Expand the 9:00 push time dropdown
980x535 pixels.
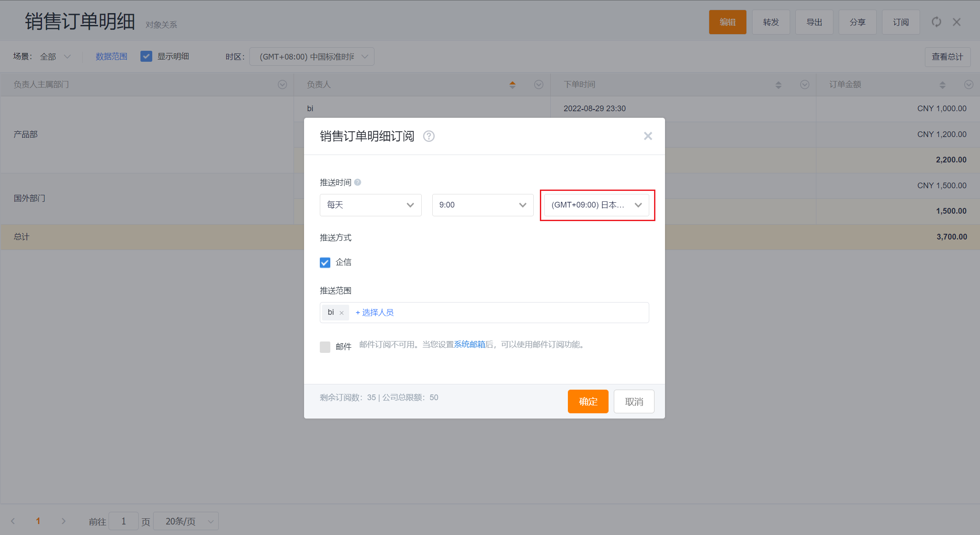(x=483, y=205)
